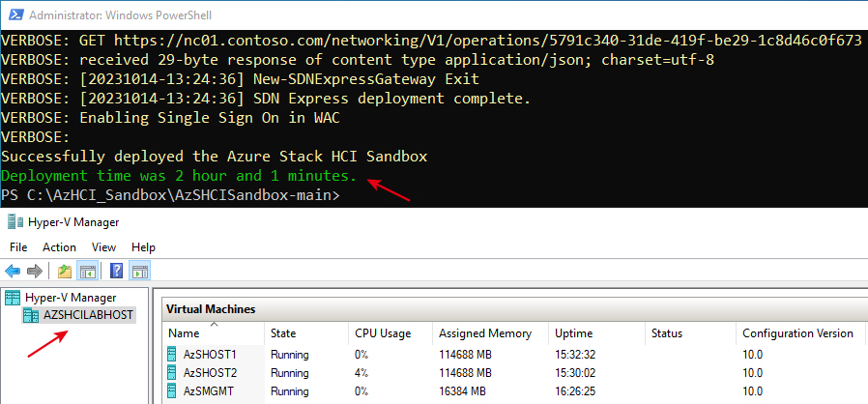Select the AzSMGMT virtual machine row
The image size is (868, 404).
point(515,391)
